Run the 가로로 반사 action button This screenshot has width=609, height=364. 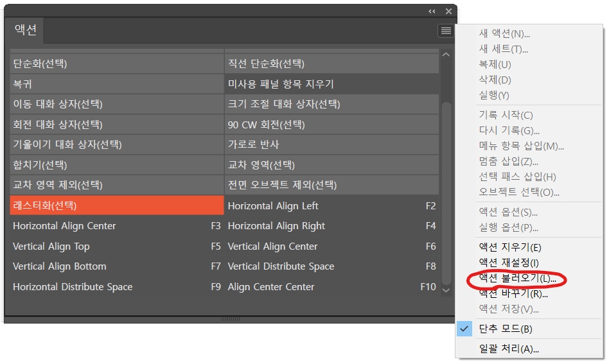(331, 144)
